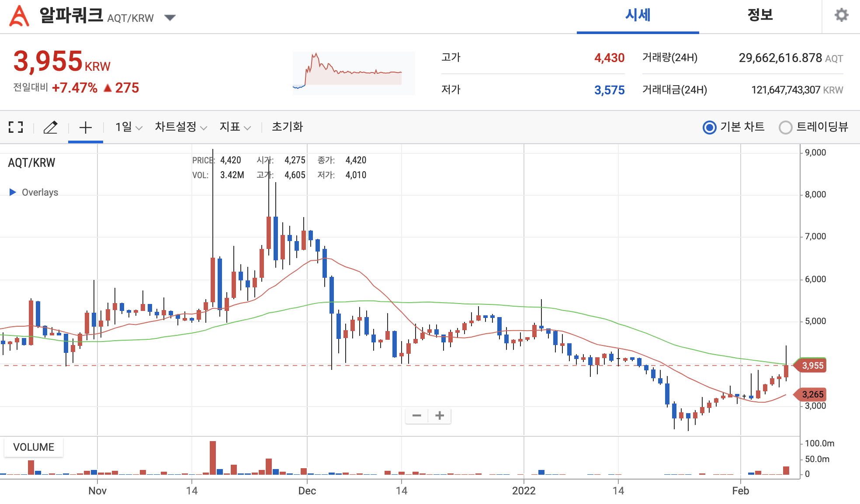
Task: Select the pencil drawing tool
Action: 51,127
